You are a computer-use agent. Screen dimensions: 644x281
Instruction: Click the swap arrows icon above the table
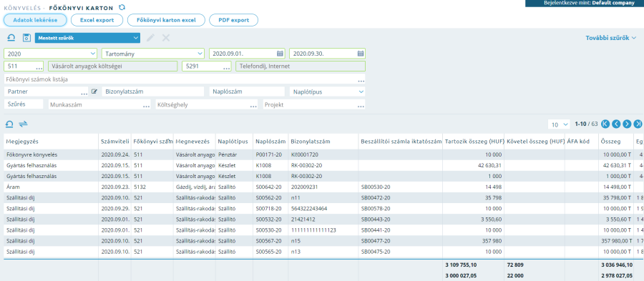pos(24,124)
